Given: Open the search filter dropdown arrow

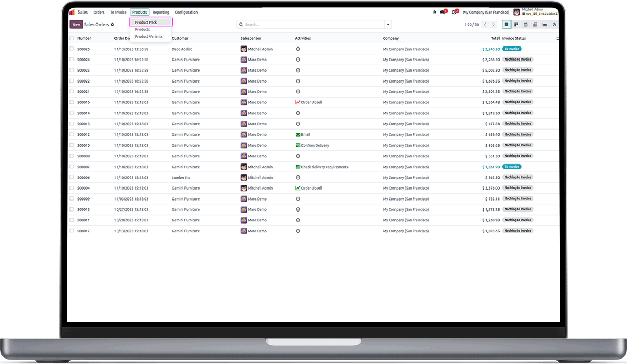Looking at the screenshot, I should coord(388,25).
